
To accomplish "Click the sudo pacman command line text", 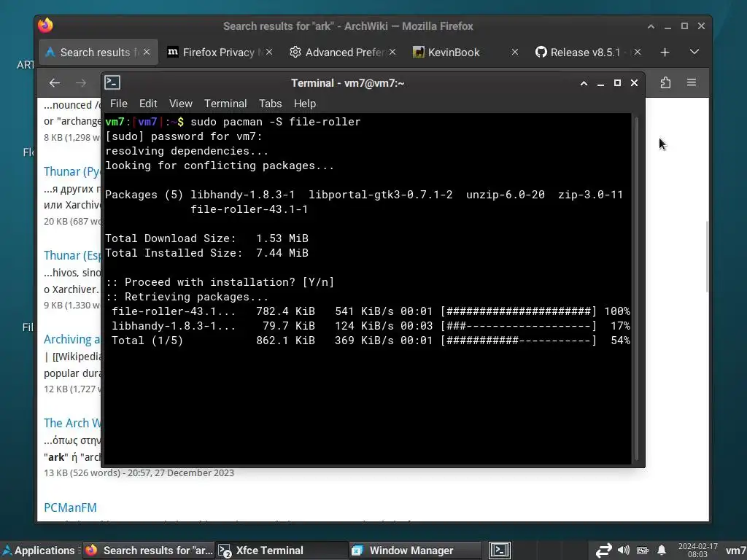I will click(275, 122).
